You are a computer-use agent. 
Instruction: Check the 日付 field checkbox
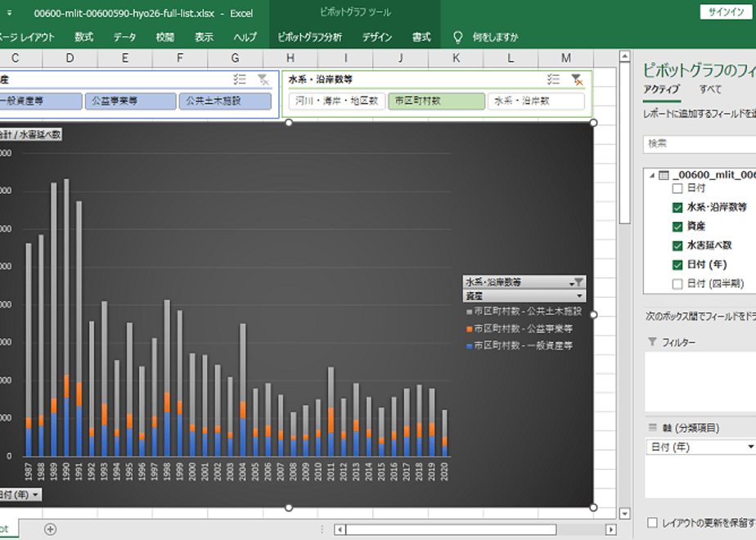click(x=677, y=188)
